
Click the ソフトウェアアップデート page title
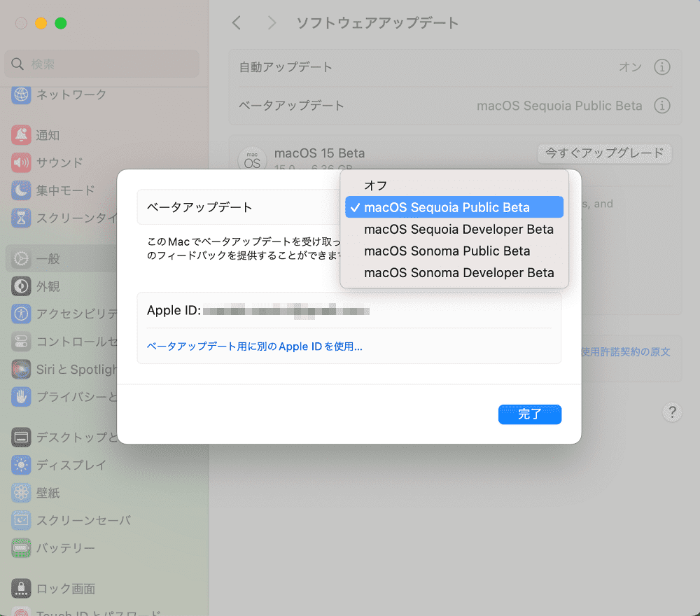click(378, 23)
